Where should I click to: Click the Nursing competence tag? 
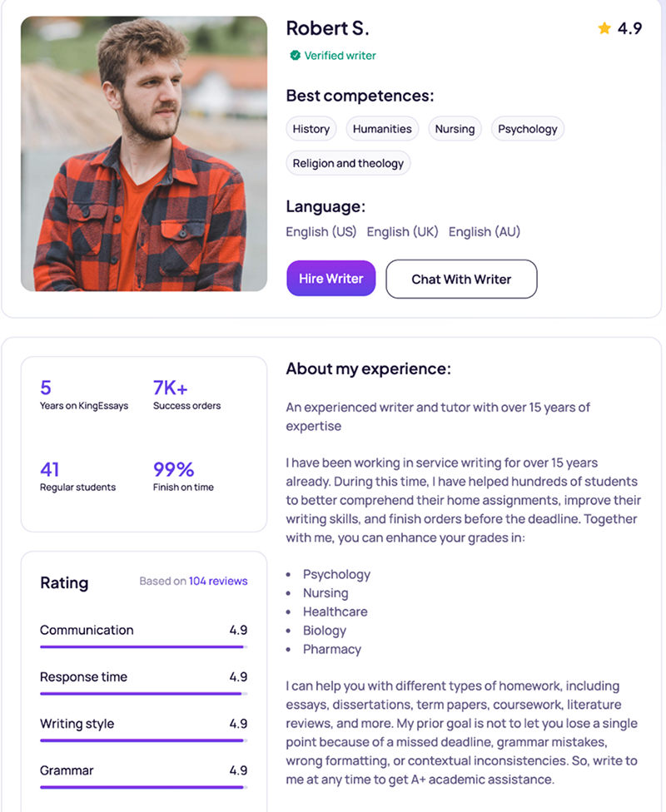point(455,129)
